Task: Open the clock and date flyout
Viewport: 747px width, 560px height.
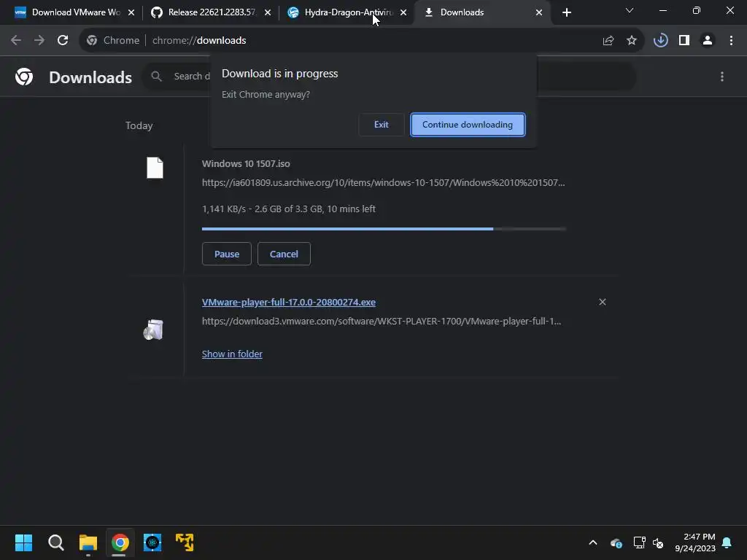Action: tap(695, 542)
